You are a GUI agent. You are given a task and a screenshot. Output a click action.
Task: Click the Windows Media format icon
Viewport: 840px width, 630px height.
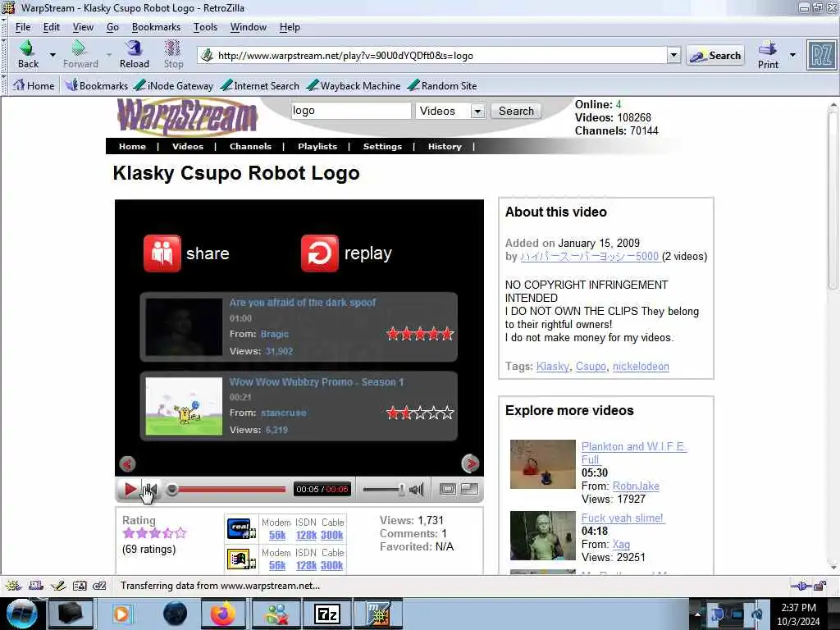click(x=242, y=559)
